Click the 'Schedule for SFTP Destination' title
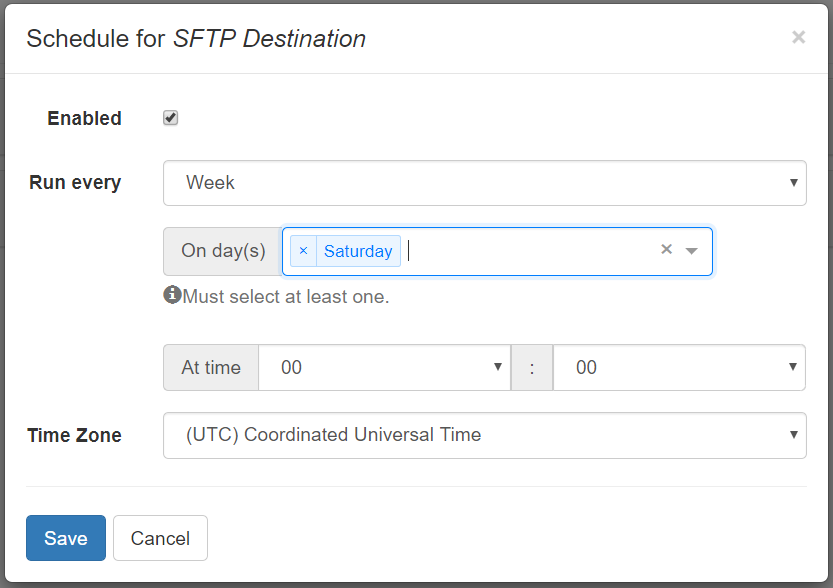This screenshot has height=588, width=833. [x=196, y=39]
